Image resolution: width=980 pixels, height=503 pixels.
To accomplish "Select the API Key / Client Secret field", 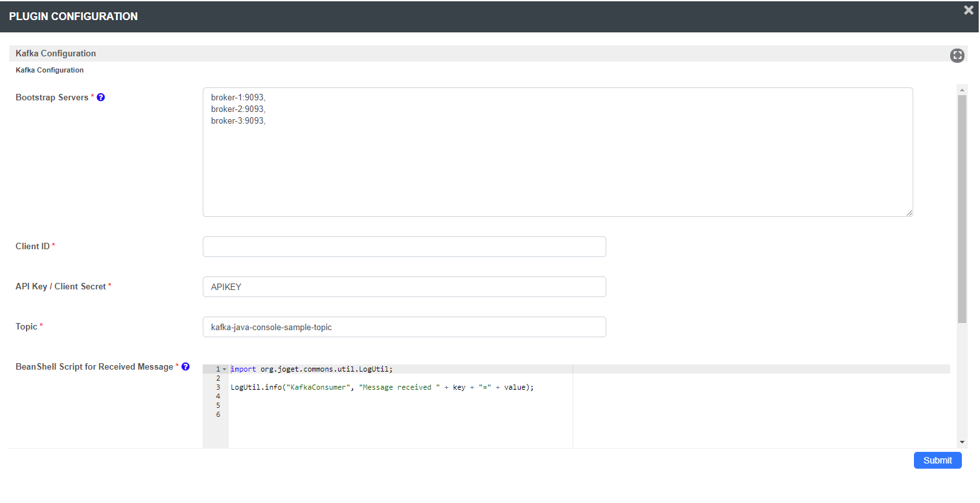I will tap(404, 287).
